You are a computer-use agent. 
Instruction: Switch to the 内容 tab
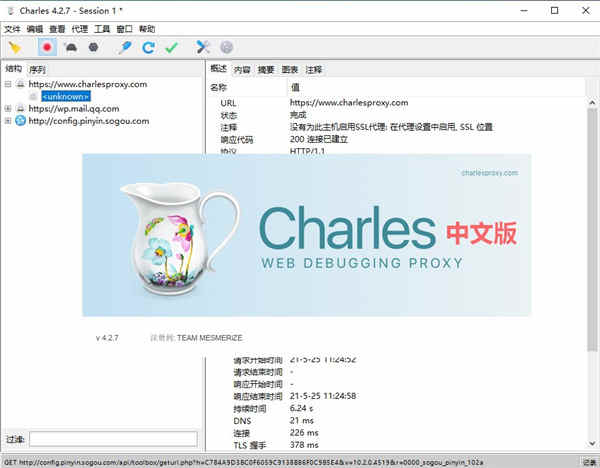(x=242, y=70)
